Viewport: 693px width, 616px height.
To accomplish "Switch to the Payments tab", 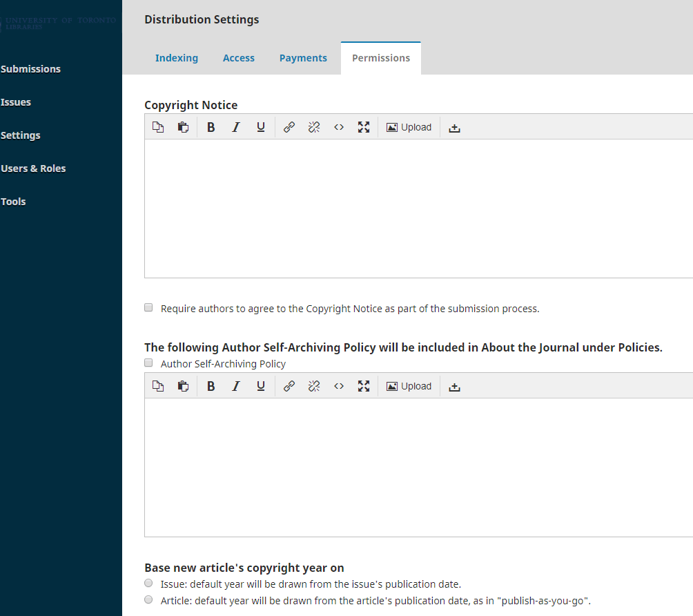I will pos(303,58).
